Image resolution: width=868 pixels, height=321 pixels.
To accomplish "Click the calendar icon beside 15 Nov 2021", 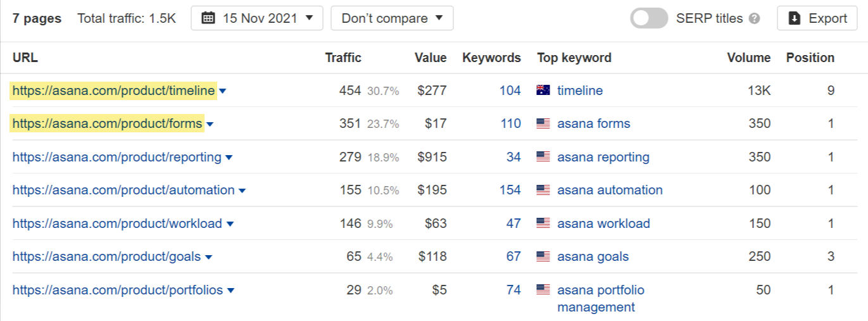I will (208, 18).
